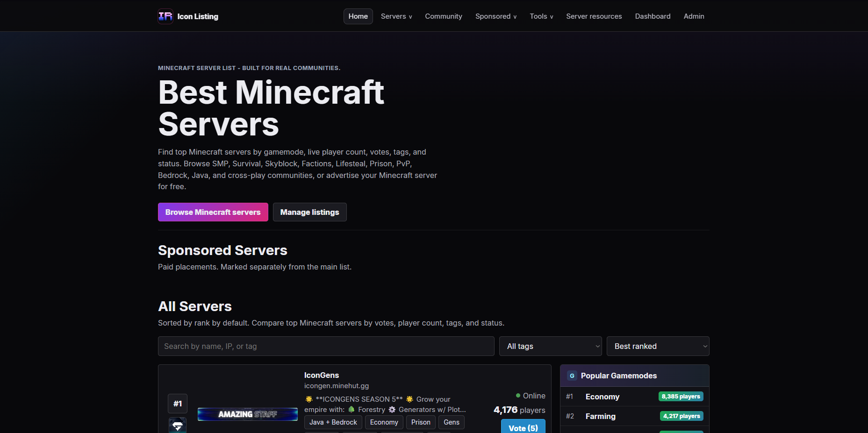The width and height of the screenshot is (868, 433).
Task: Open the IconGens server title link
Action: (322, 375)
